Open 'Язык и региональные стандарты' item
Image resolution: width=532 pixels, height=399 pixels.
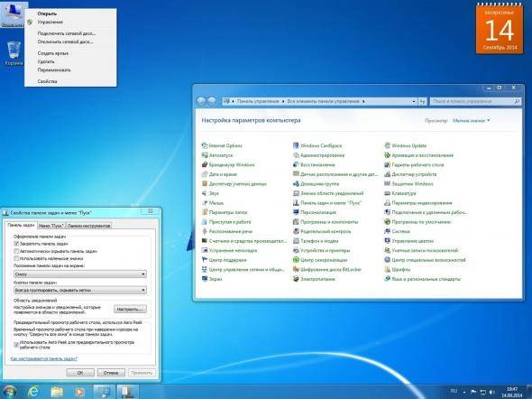422,279
